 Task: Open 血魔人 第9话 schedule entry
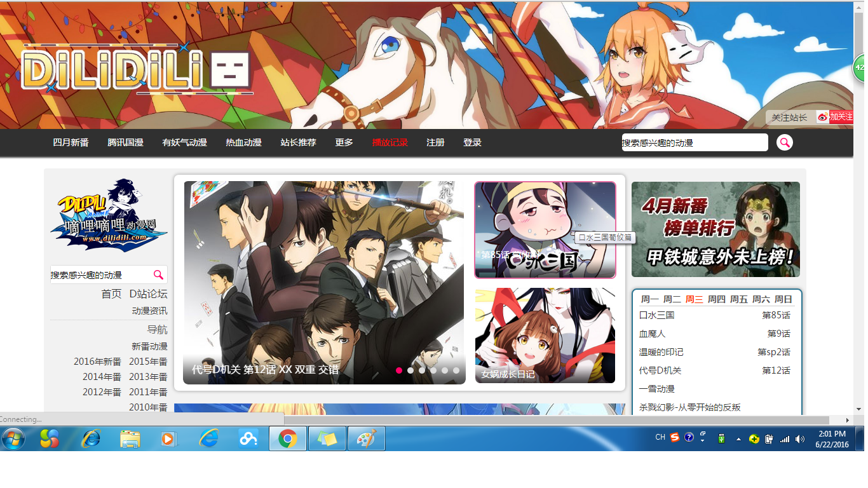(715, 334)
